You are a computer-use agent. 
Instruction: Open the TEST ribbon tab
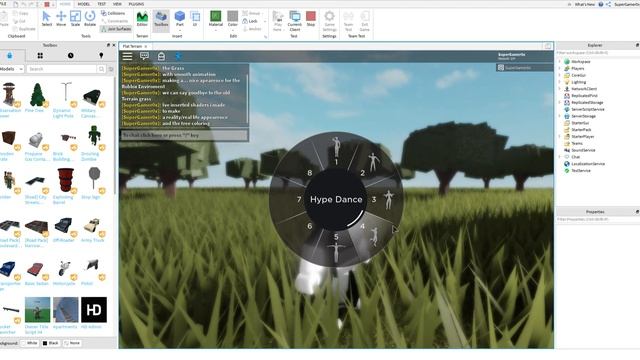(102, 4)
